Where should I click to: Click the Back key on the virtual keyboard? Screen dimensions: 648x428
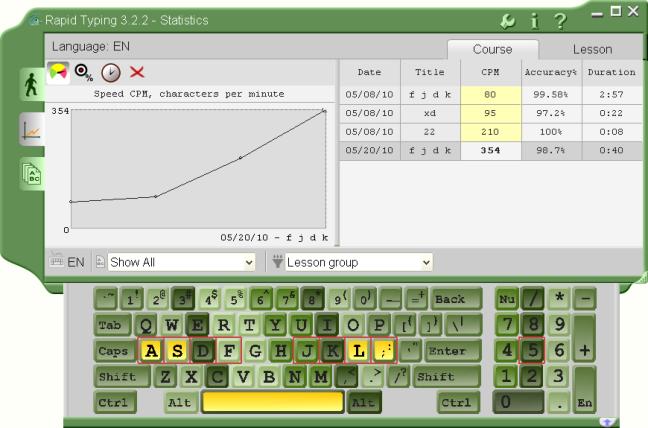[x=456, y=299]
